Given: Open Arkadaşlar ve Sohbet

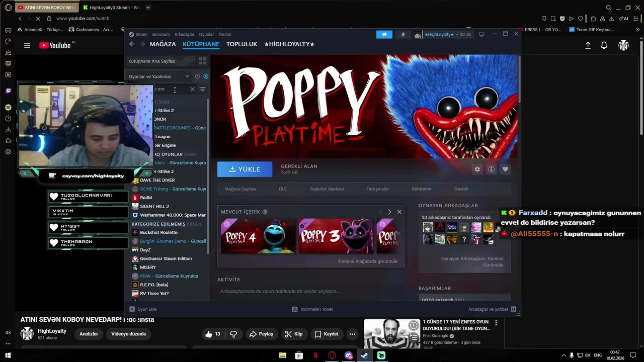Looking at the screenshot, I should tap(492, 309).
